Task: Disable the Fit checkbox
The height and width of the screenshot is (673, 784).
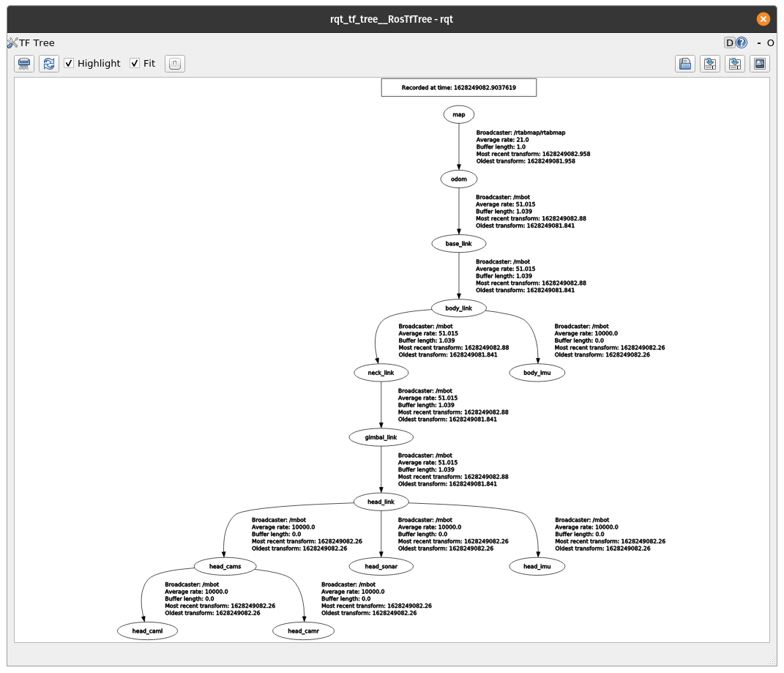Action: click(135, 64)
